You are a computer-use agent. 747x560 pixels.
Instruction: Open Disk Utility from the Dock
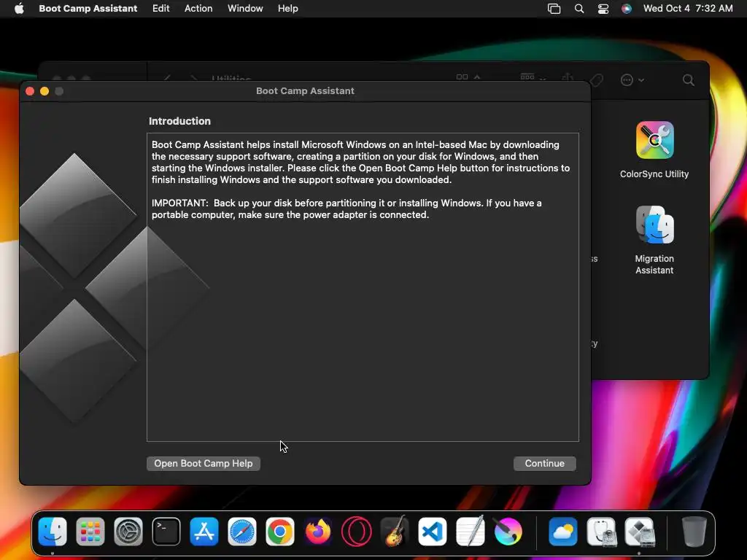pyautogui.click(x=601, y=532)
